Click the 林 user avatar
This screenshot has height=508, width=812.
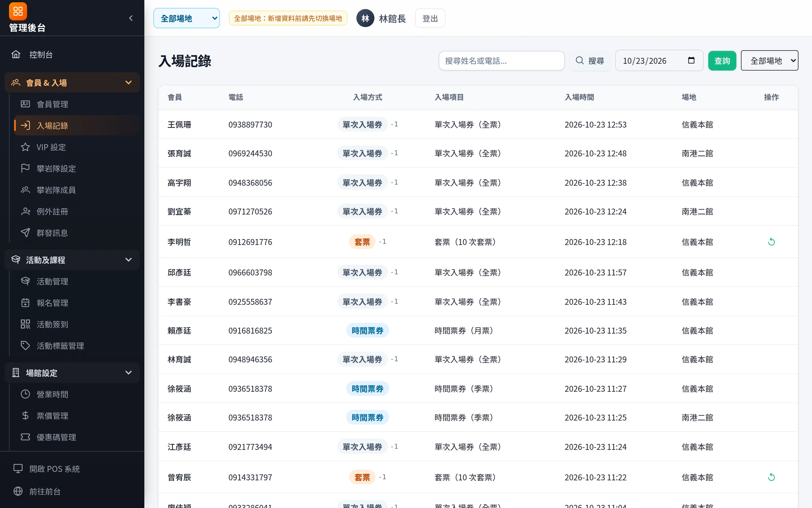pyautogui.click(x=365, y=18)
